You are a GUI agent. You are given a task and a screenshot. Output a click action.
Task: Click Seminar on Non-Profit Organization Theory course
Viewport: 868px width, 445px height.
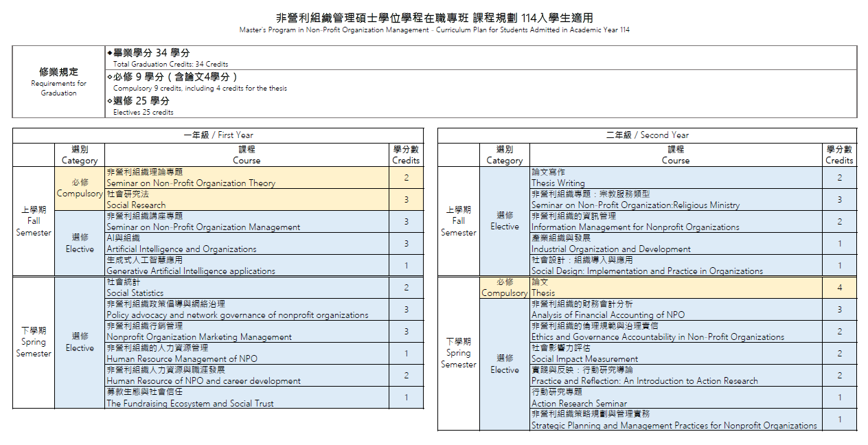tap(247, 178)
